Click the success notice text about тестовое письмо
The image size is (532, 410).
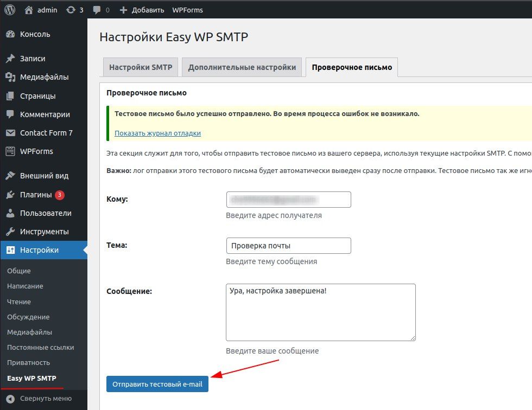pos(267,114)
